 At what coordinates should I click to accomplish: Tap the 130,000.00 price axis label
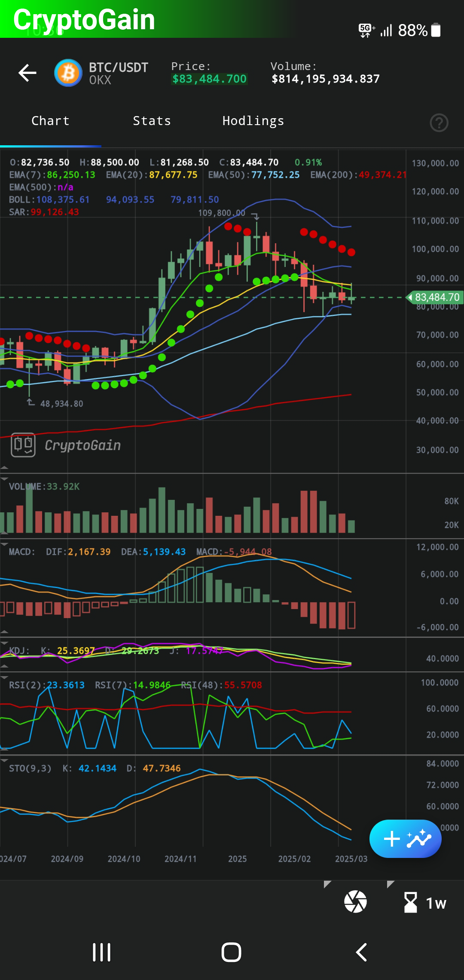coord(435,163)
